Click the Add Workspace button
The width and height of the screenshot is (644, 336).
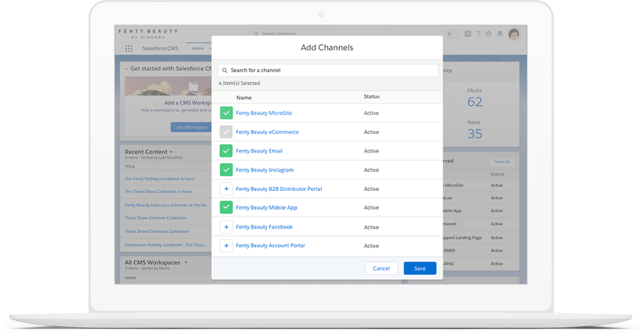(x=192, y=127)
